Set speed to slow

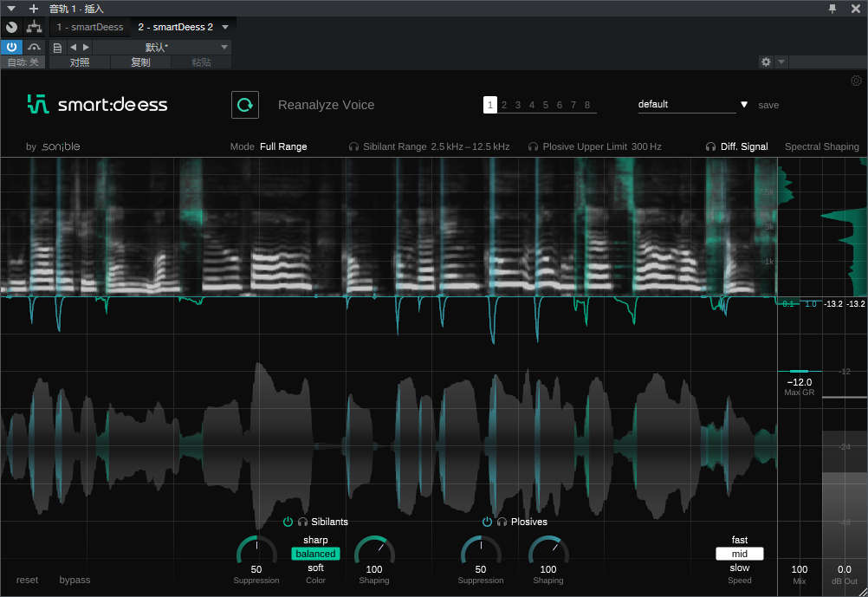point(740,568)
